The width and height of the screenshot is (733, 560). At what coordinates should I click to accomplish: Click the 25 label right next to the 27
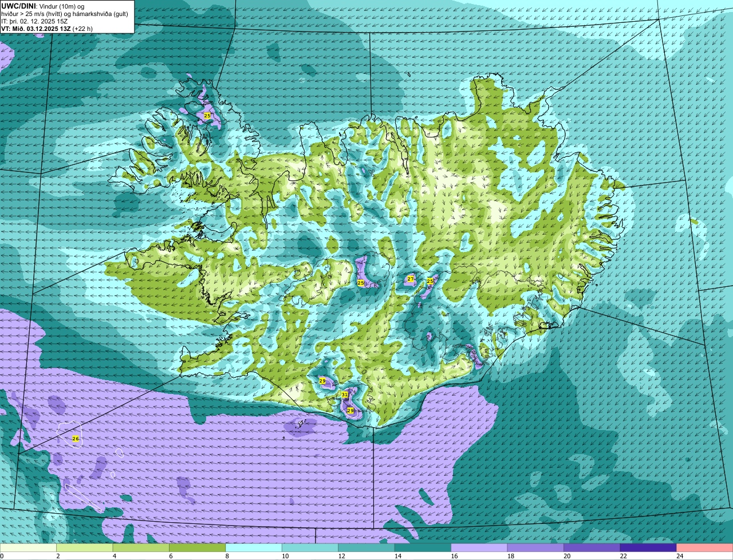(430, 281)
